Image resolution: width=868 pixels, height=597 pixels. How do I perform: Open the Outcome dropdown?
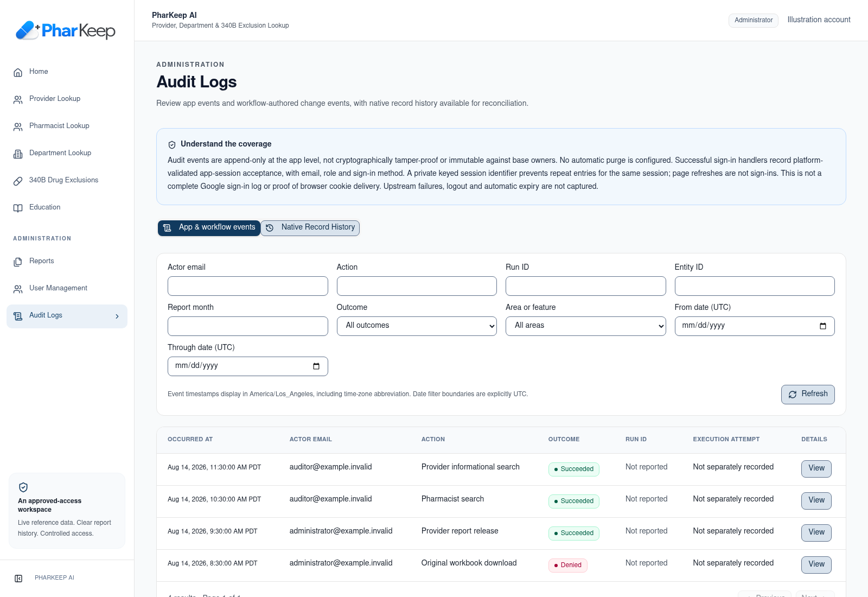[417, 326]
